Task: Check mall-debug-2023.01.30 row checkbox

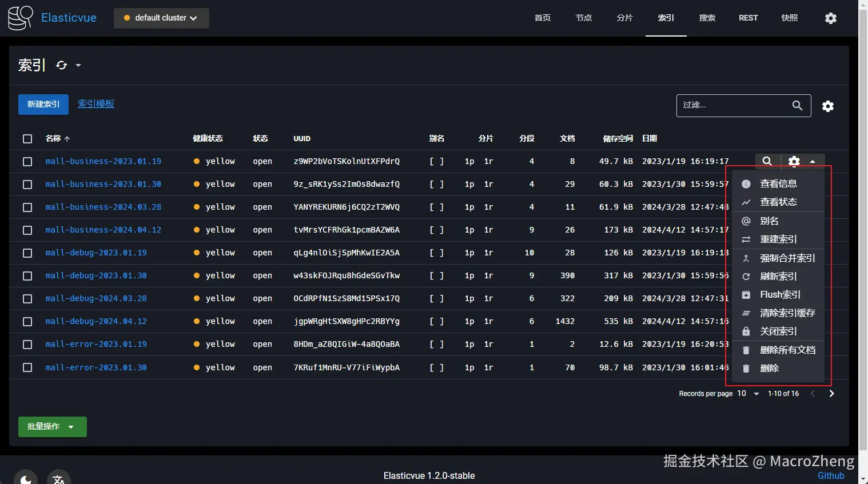Action: point(27,276)
